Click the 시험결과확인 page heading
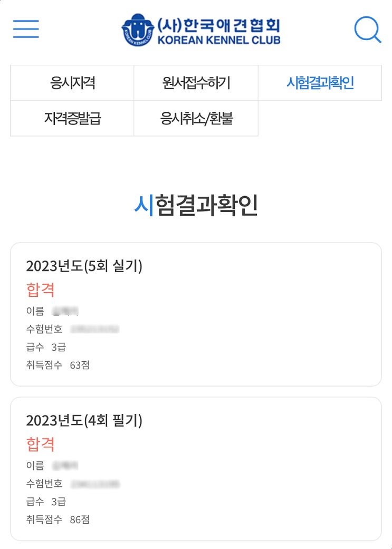 (x=196, y=205)
